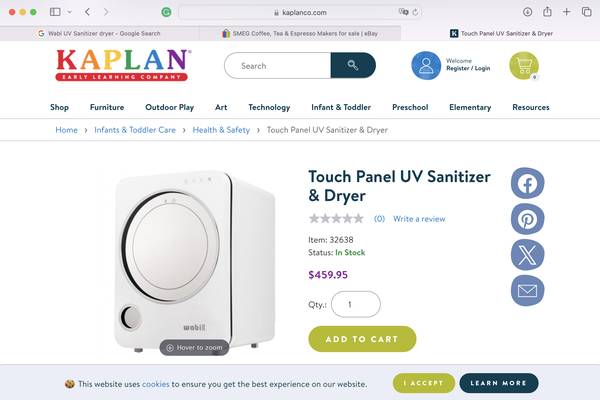
Task: Open the shopping cart icon
Action: [524, 65]
